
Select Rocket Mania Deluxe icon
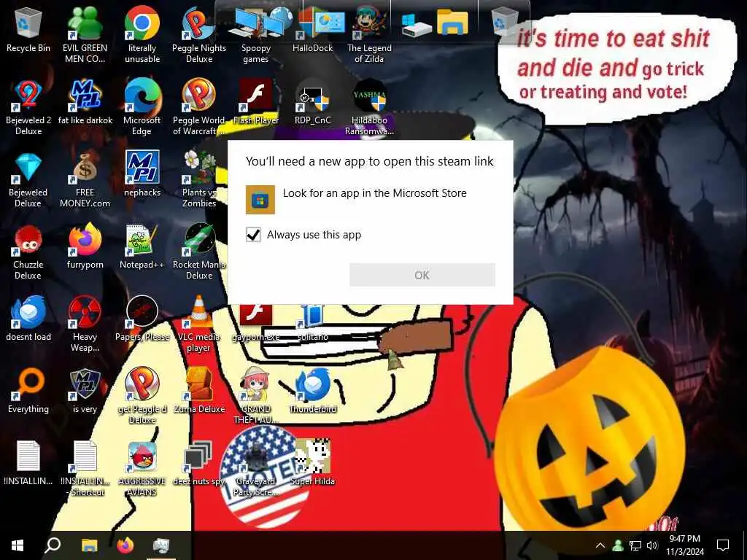pyautogui.click(x=199, y=239)
